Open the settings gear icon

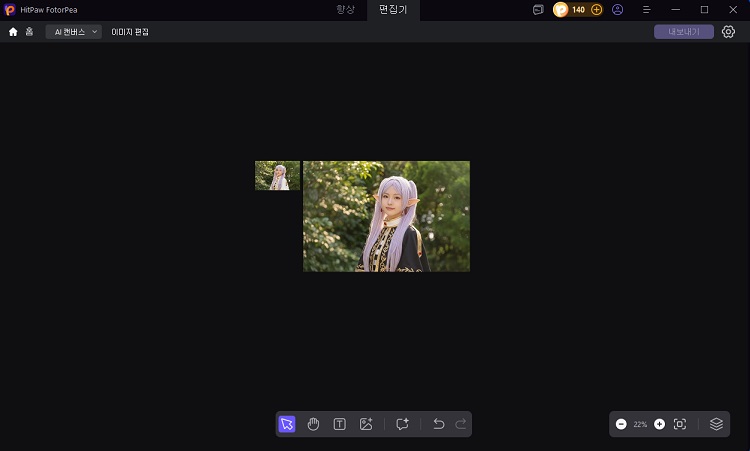click(728, 32)
